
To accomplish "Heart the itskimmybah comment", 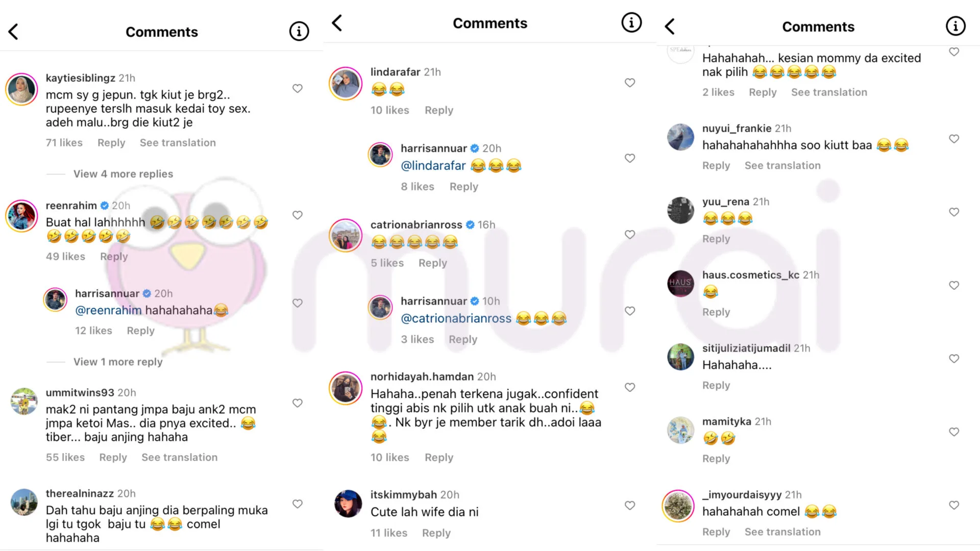I will tap(630, 505).
